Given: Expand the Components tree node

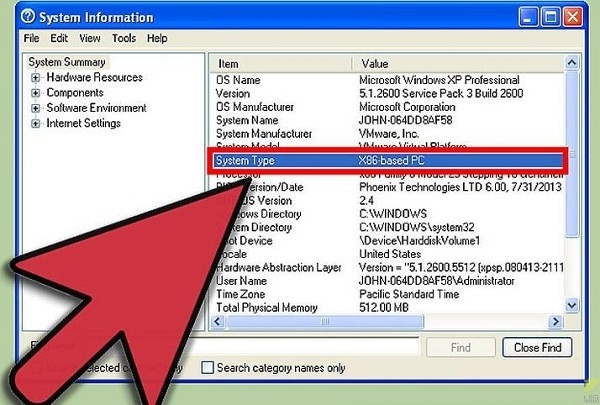Looking at the screenshot, I should point(36,93).
